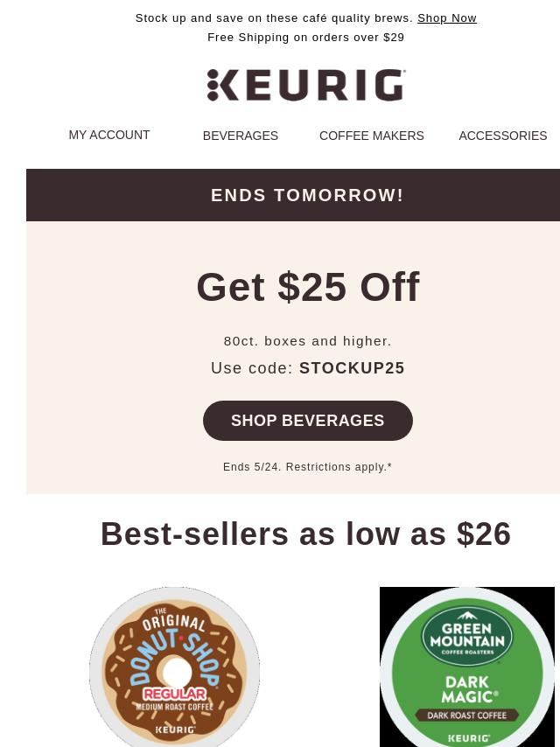
Task: Click Ends 5/24 Restrictions apply note
Action: click(307, 467)
